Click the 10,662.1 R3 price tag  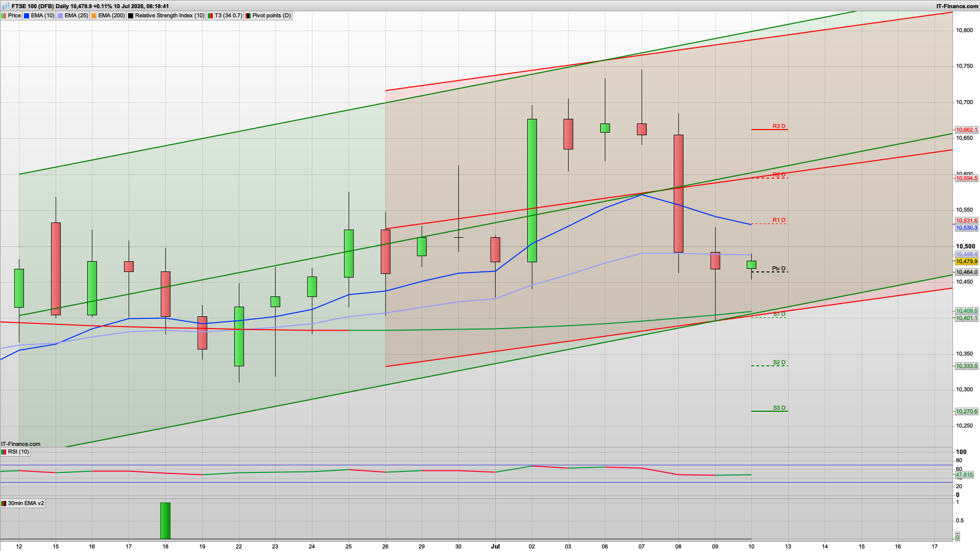click(x=967, y=130)
